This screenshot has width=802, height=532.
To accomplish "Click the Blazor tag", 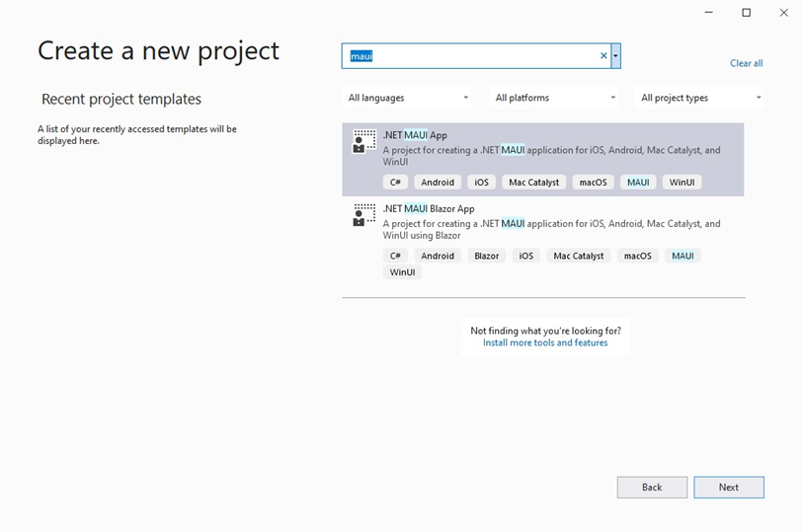I will point(486,256).
